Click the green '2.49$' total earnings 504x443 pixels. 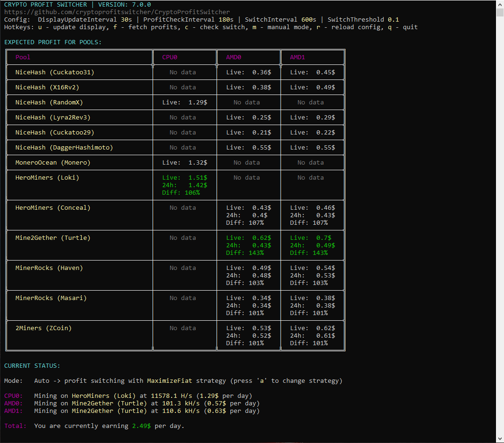tap(142, 426)
